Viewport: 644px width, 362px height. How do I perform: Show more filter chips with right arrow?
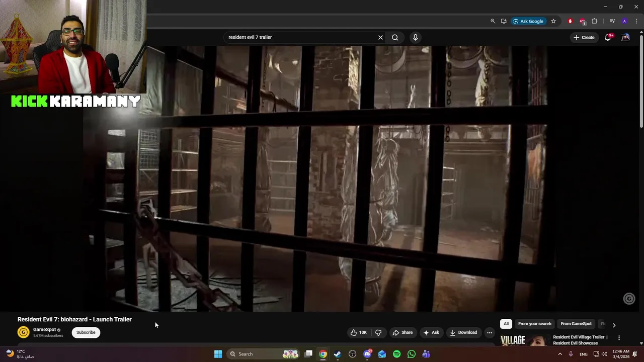614,325
